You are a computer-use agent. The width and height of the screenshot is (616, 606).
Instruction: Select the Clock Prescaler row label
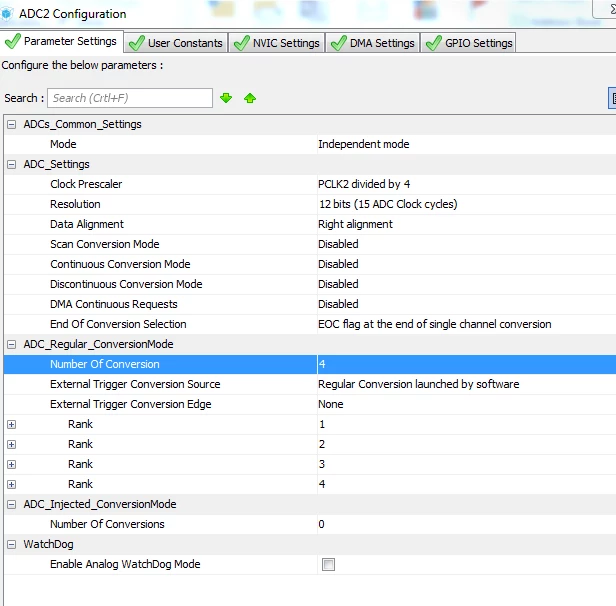tap(86, 184)
